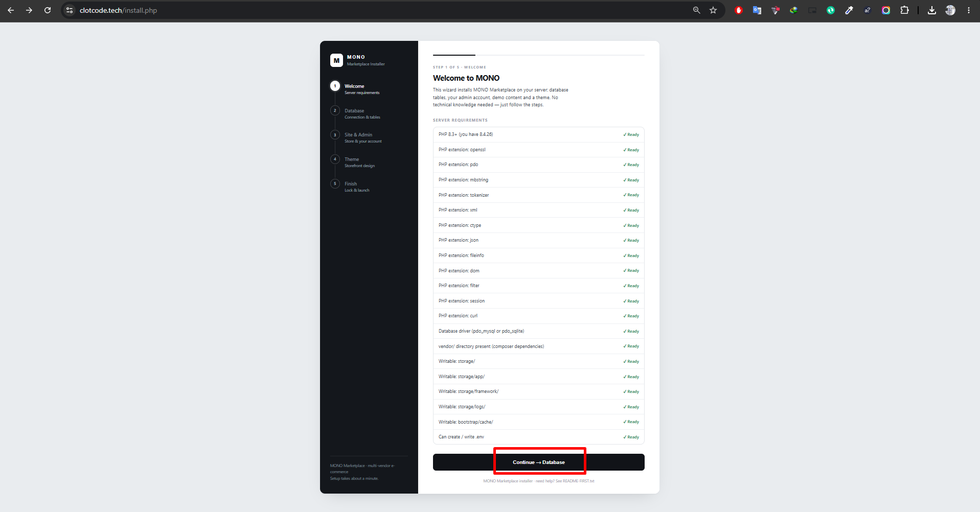Viewport: 980px width, 512px height.
Task: Click the STEP 1 OF 5 · WELCOME label
Action: pyautogui.click(x=460, y=67)
